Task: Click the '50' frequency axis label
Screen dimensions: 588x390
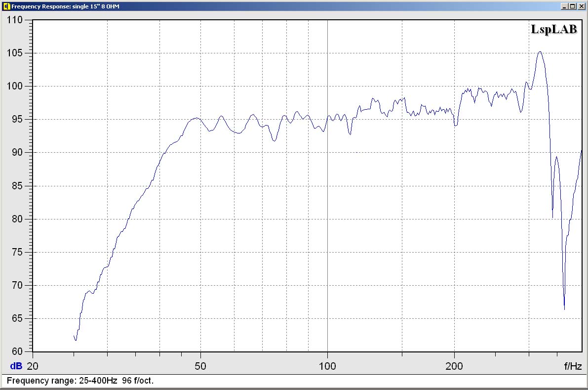Action: pos(200,366)
